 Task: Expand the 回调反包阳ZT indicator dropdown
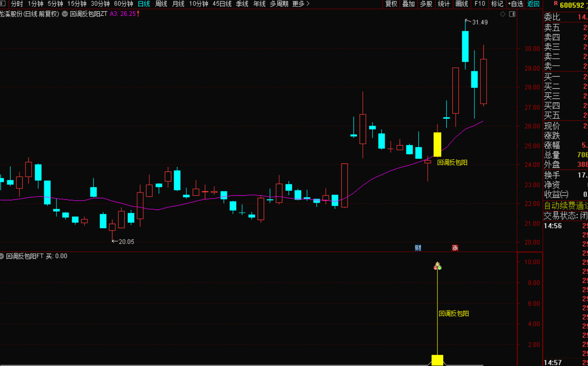tap(65, 14)
